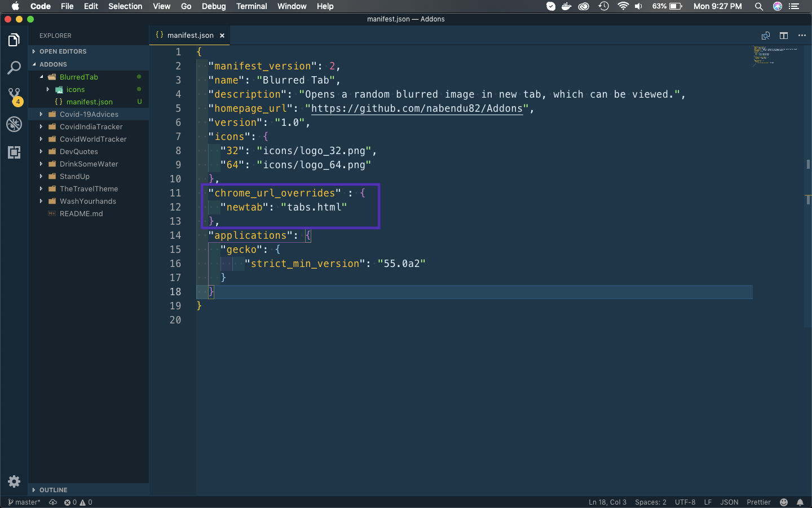The height and width of the screenshot is (508, 812).
Task: Open the macOS Notification Center icon
Action: pyautogui.click(x=795, y=6)
